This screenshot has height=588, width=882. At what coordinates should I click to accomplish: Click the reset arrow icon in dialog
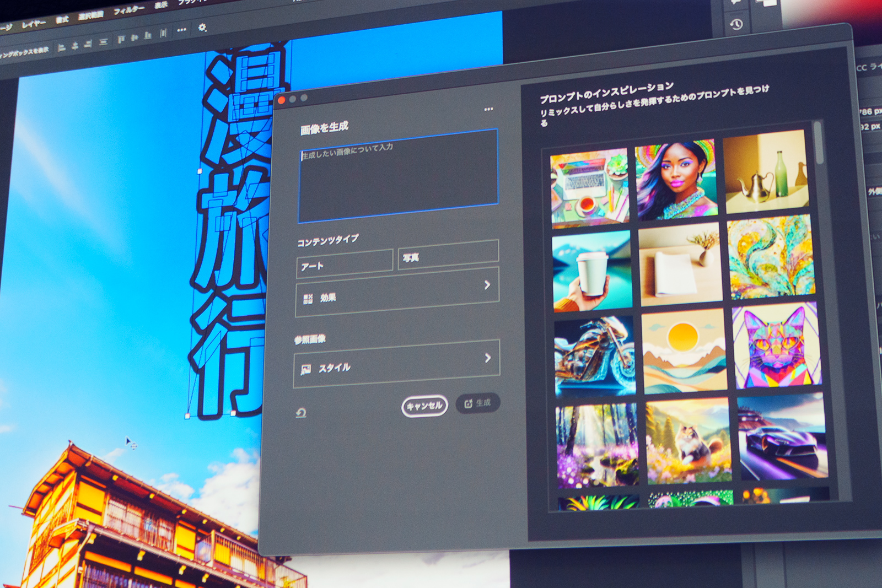click(301, 413)
